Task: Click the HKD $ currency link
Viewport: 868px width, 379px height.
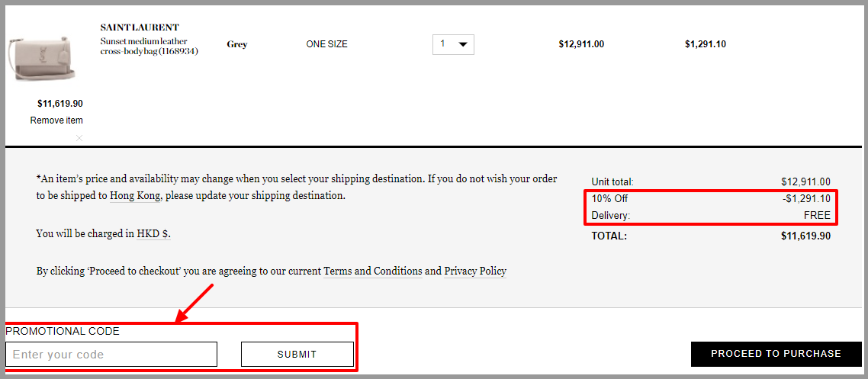Action: pos(153,233)
